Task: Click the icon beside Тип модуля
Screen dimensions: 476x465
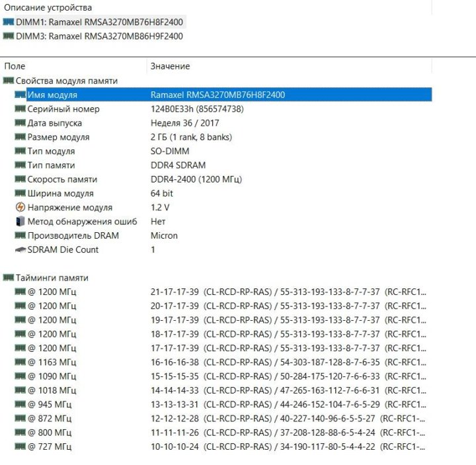Action: [x=20, y=151]
